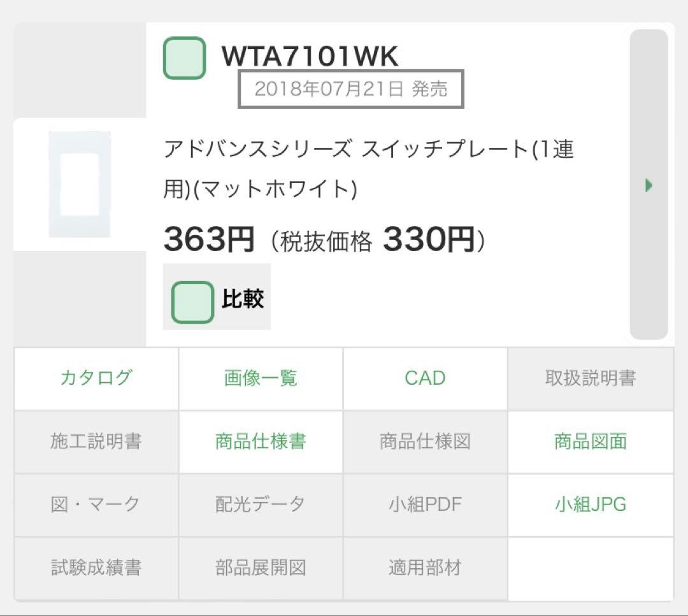Screen dimensions: 688x616
Task: Click the 適用部材 applicable parts cell
Action: tap(425, 566)
